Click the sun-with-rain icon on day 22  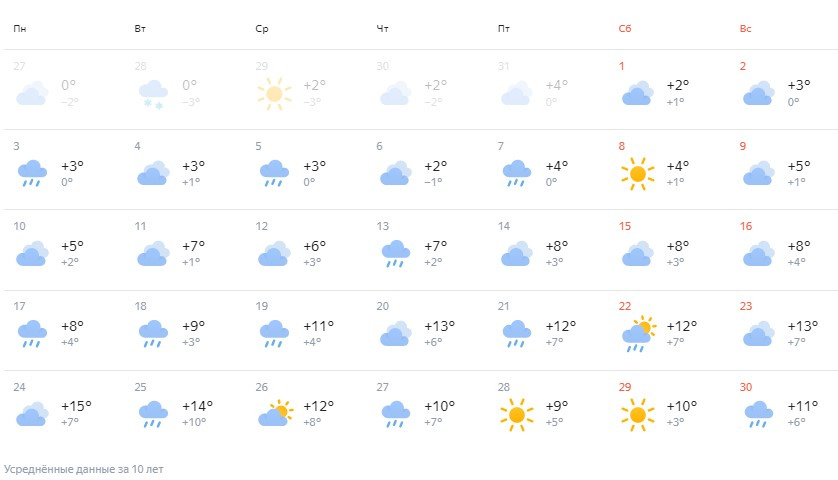click(x=638, y=334)
